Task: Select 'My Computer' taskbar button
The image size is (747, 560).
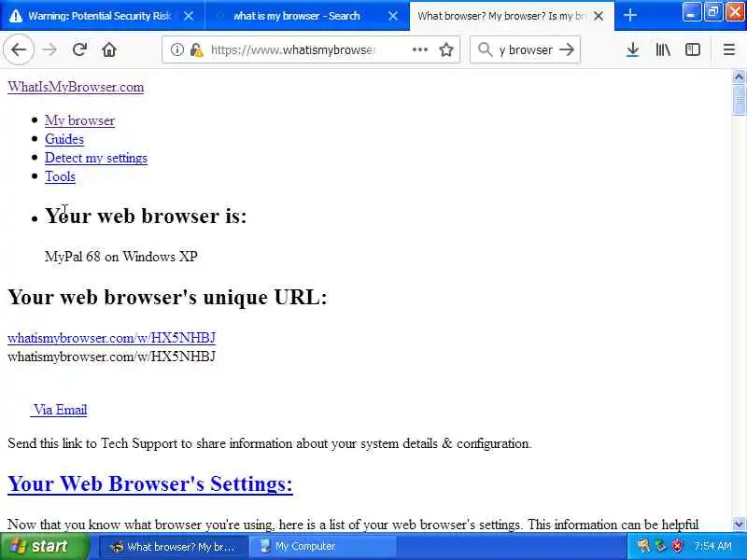Action: point(323,547)
